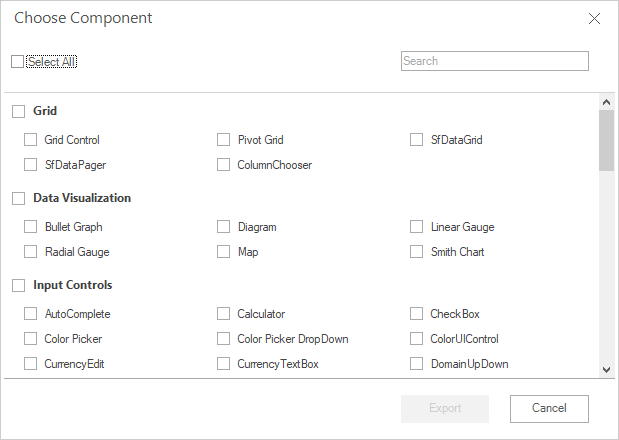Check the SfDataPager option
Image resolution: width=619 pixels, height=440 pixels.
tap(31, 165)
